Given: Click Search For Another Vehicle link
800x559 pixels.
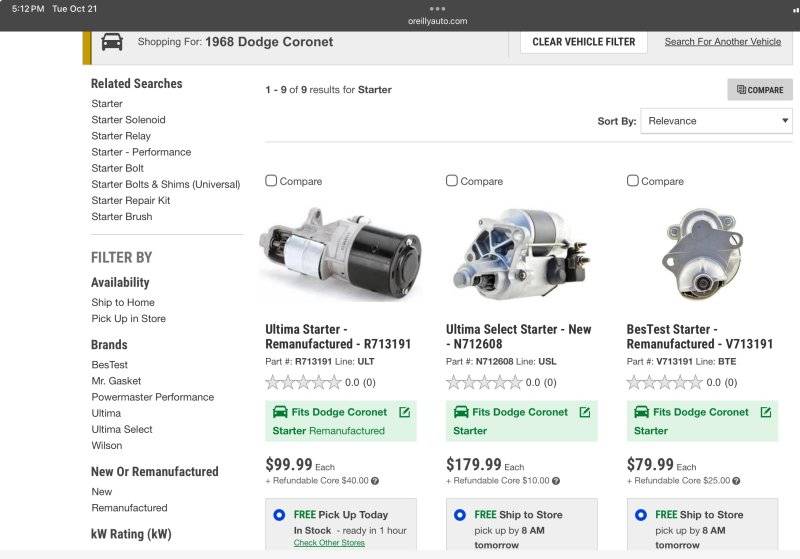Looking at the screenshot, I should (722, 42).
